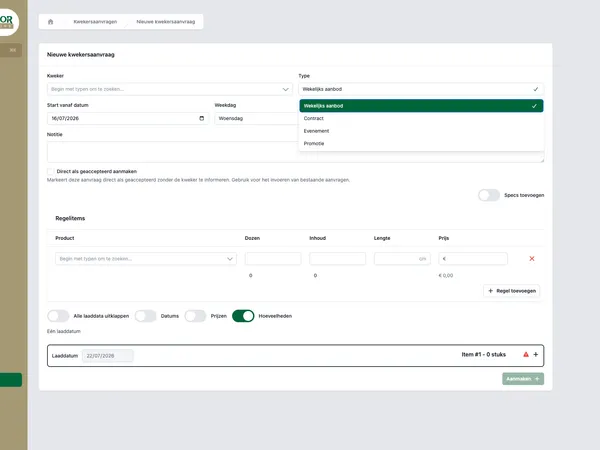Go to home via breadcrumb house icon
600x450 pixels.
[51, 22]
